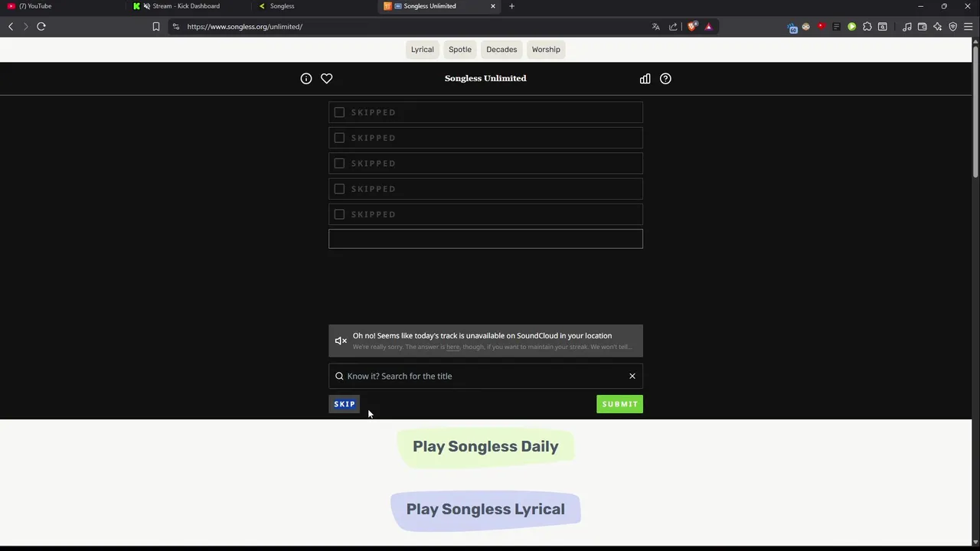This screenshot has width=980, height=551.
Task: Click the fourth SKIPPED row checkbox
Action: coord(339,189)
